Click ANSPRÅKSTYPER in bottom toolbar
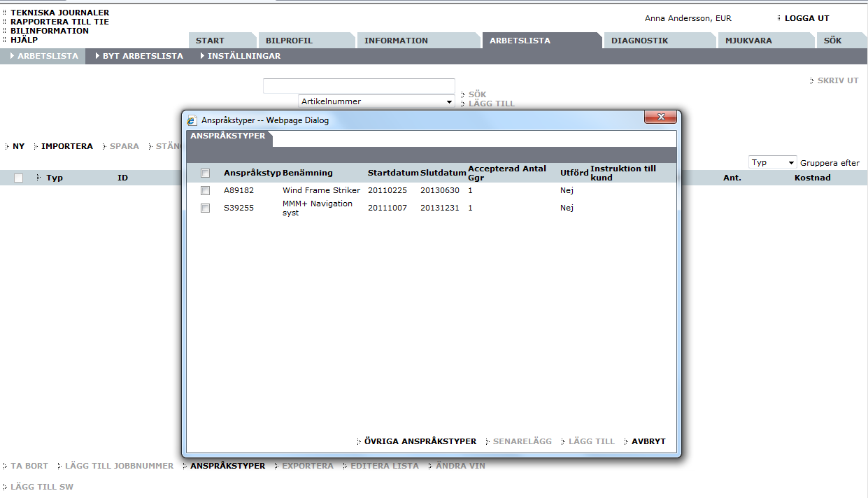Image resolution: width=868 pixels, height=498 pixels. 227,466
